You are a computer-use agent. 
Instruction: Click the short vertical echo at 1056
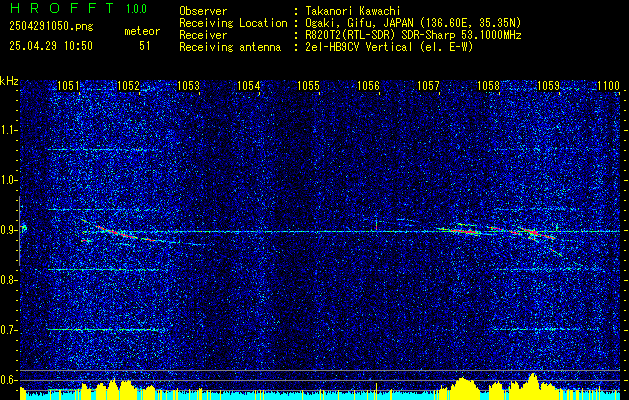pos(376,224)
